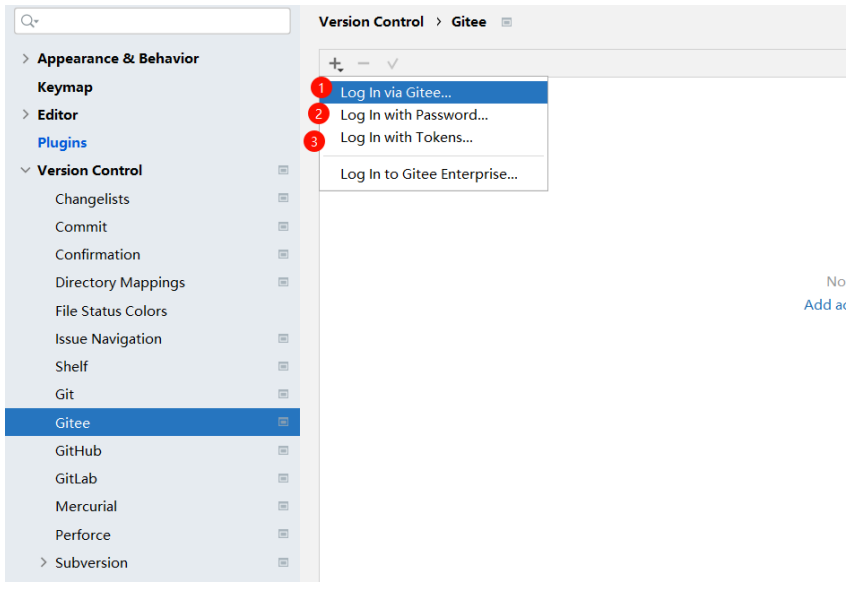This screenshot has width=864, height=606.
Task: Select GitLab in settings tree
Action: click(x=76, y=478)
